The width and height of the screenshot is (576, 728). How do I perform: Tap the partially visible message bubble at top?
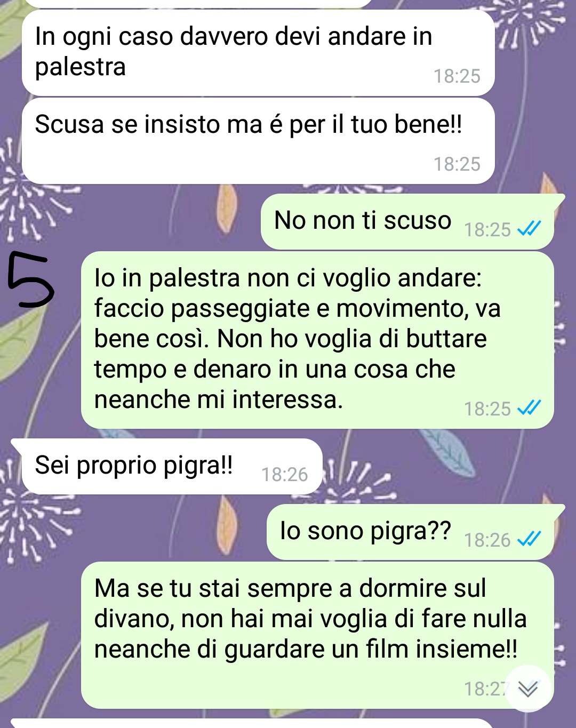(x=197, y=3)
